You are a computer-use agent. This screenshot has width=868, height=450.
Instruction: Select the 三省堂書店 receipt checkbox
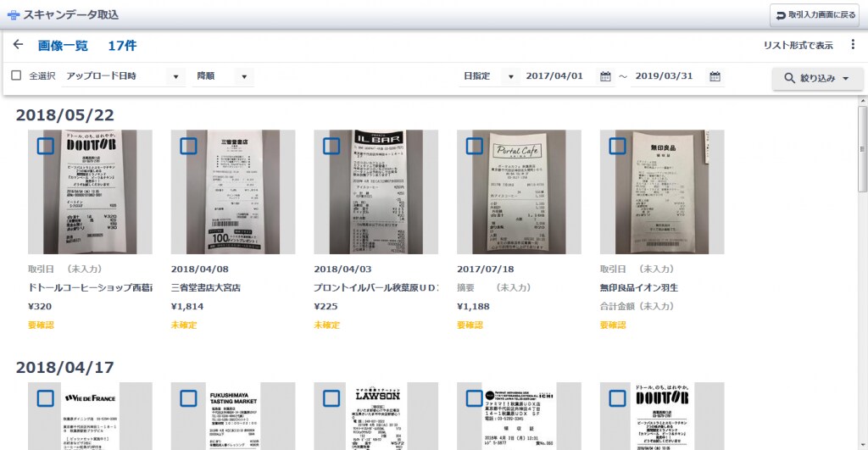[x=188, y=146]
